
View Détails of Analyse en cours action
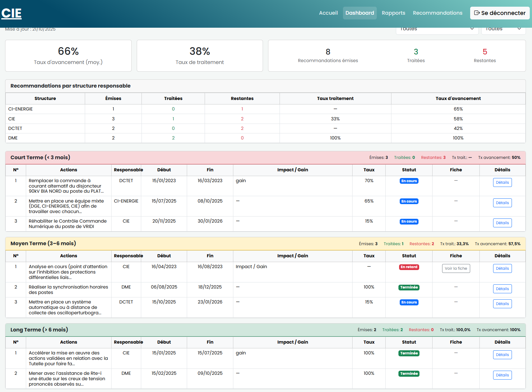click(x=502, y=268)
